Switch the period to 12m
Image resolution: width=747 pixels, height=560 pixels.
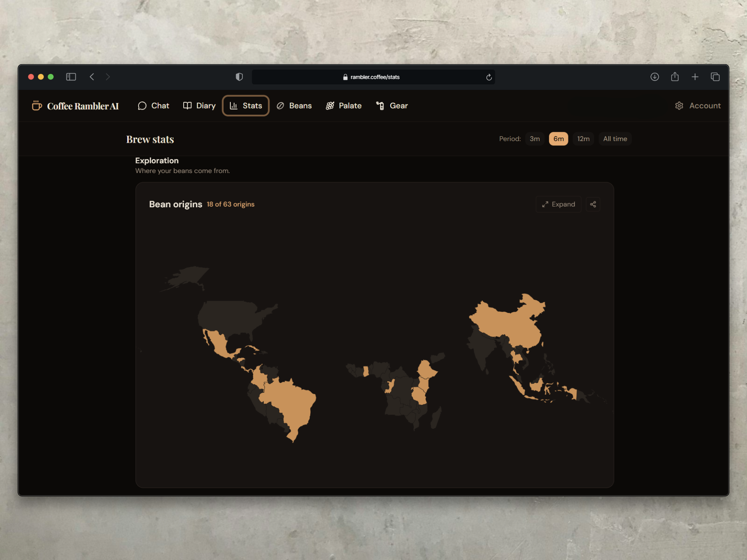tap(583, 138)
